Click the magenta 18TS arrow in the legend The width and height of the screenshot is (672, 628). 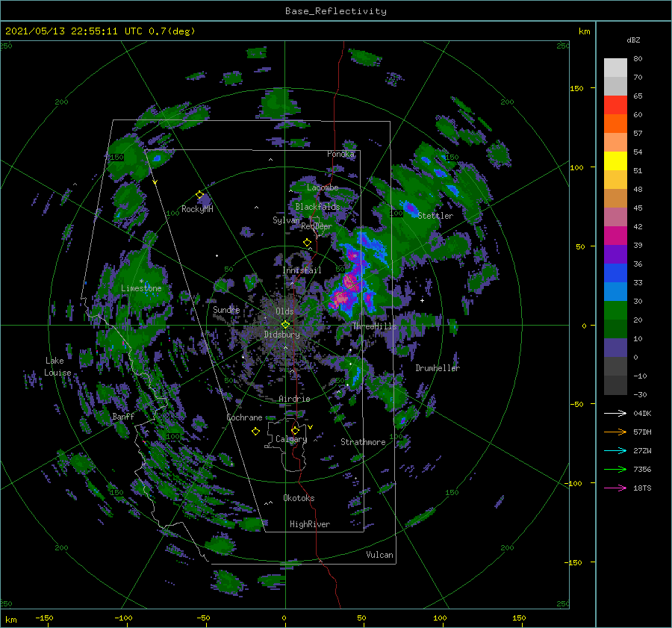coord(615,488)
